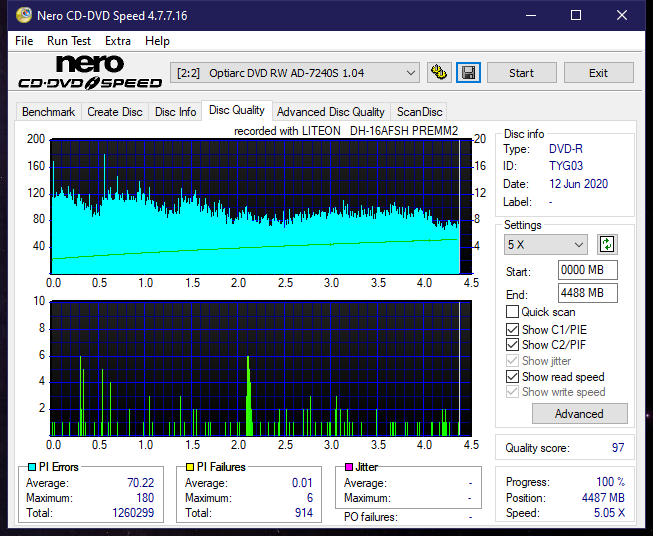Click the save floppy disk icon

pos(469,73)
